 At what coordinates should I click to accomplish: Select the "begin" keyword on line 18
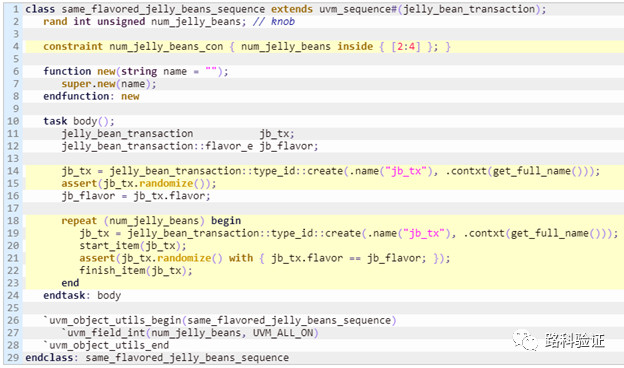226,221
